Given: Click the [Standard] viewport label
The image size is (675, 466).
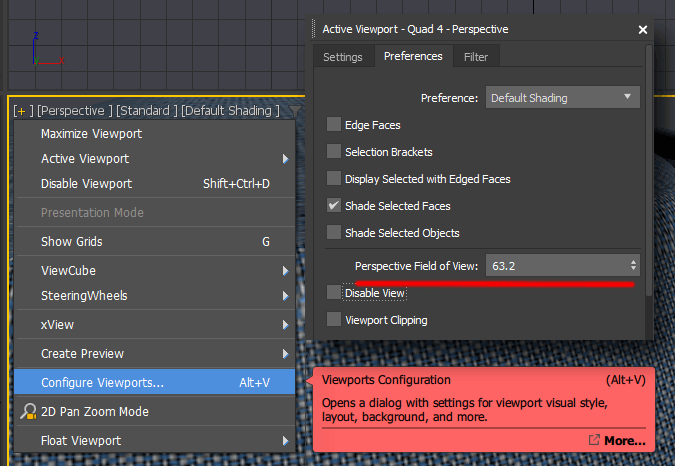Looking at the screenshot, I should pyautogui.click(x=147, y=111).
